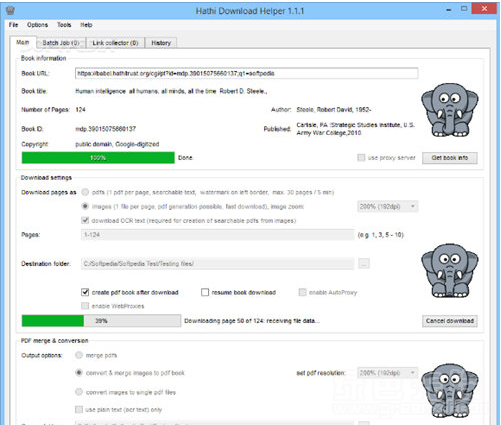Click the Copyright value public domain, Google-digitized
Image resolution: width=501 pixels, height=425 pixels.
117,144
